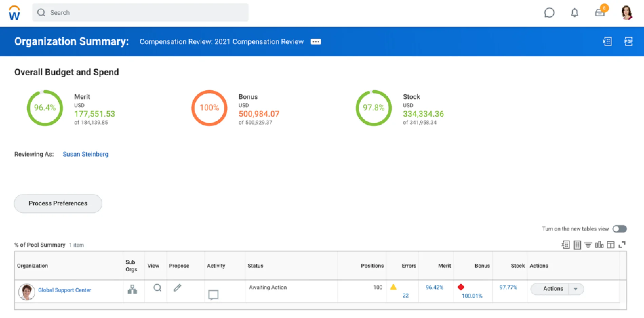Click the Merit 96.4% progress ring
Viewport: 644px width, 318px height.
coord(45,108)
